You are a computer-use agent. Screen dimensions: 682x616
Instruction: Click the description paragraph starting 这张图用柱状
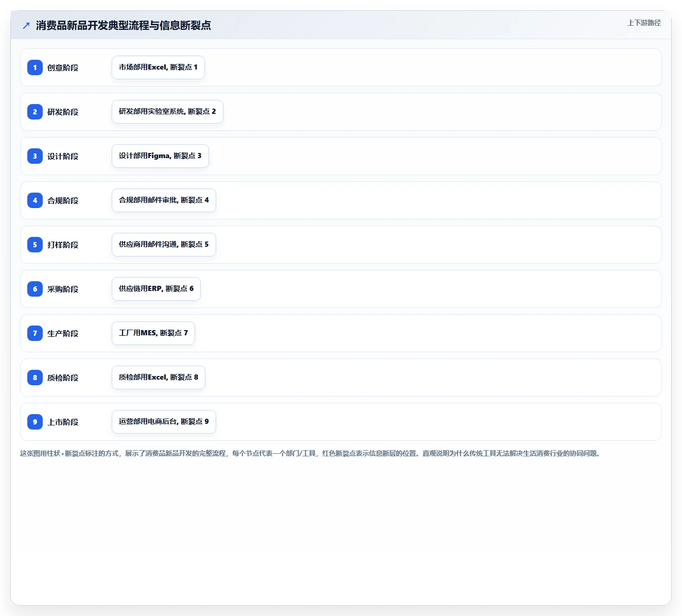coord(310,453)
